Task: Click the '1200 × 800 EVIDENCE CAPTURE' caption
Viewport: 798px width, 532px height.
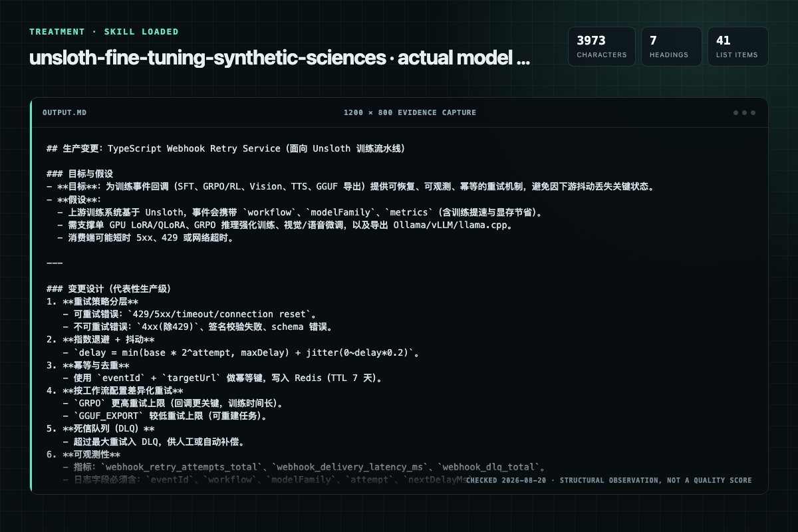Action: click(x=410, y=112)
